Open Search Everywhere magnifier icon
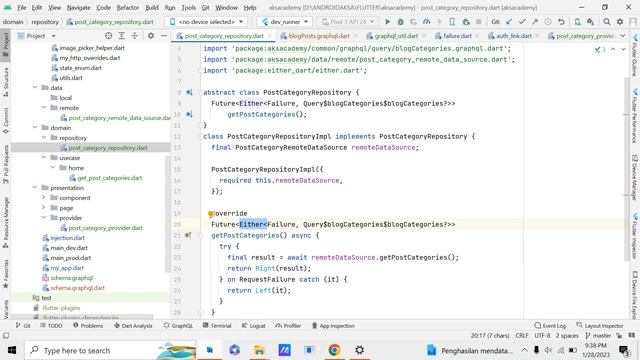The width and height of the screenshot is (640, 360). pyautogui.click(x=607, y=22)
